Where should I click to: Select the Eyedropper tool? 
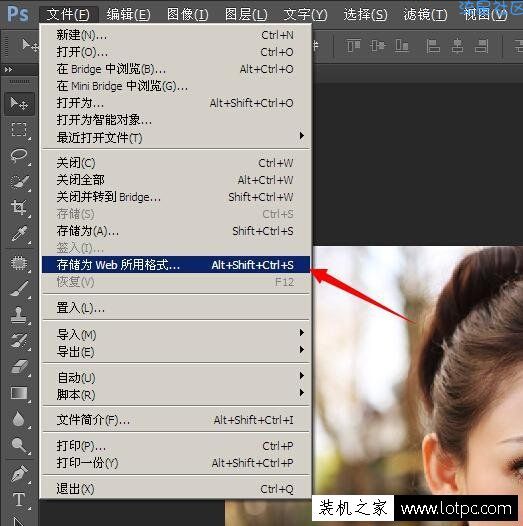pos(19,234)
